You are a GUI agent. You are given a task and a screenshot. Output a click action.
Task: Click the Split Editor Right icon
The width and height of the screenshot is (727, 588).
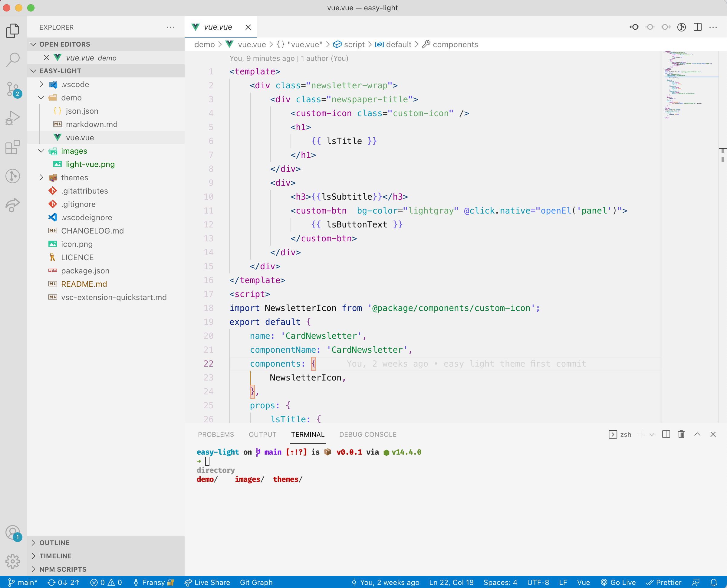(697, 27)
